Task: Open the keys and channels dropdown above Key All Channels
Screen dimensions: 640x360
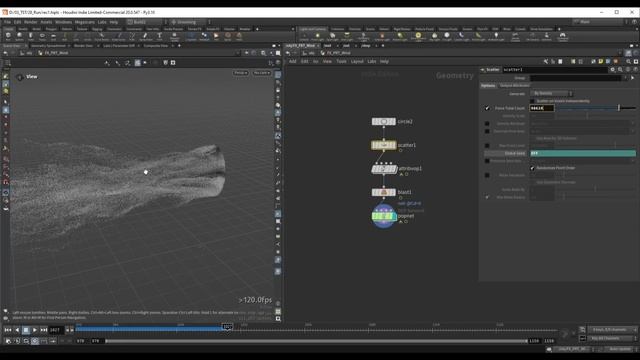Action: click(612, 329)
